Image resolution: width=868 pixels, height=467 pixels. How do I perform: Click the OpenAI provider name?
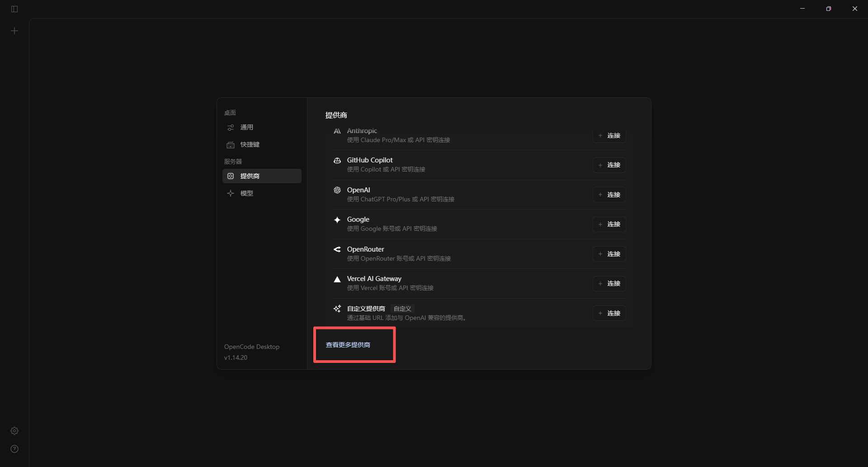click(359, 190)
